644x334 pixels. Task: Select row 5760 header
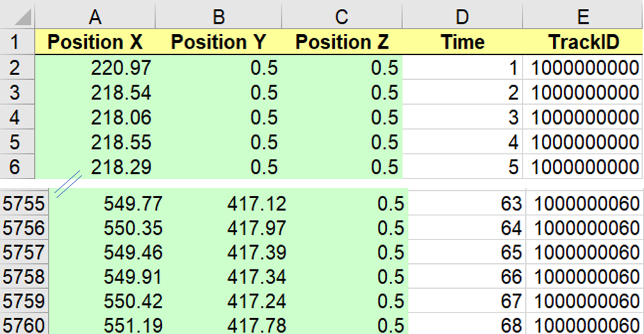[24, 325]
